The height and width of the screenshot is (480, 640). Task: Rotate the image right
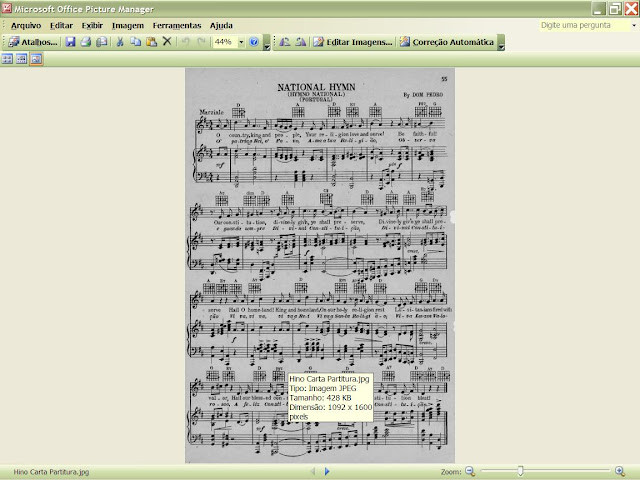(301, 42)
